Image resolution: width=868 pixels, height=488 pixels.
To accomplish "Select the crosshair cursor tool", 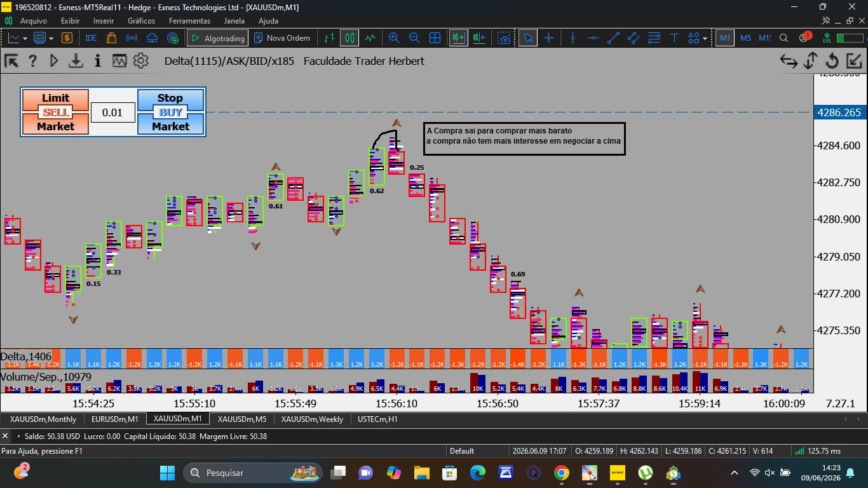I will tap(548, 38).
